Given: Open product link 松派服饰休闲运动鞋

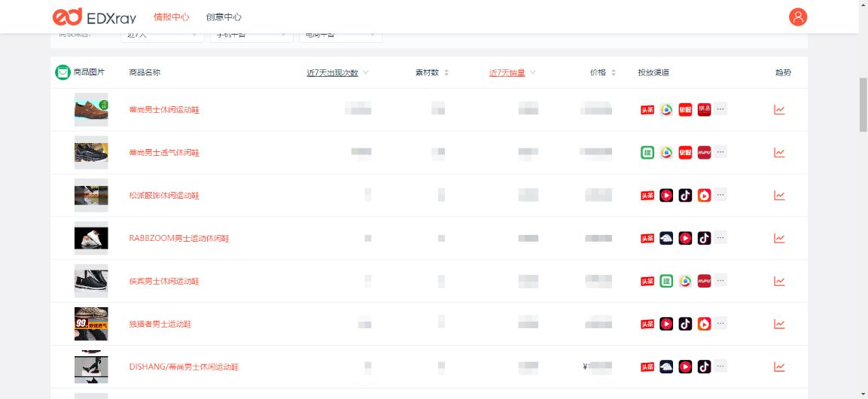Looking at the screenshot, I should tap(164, 195).
